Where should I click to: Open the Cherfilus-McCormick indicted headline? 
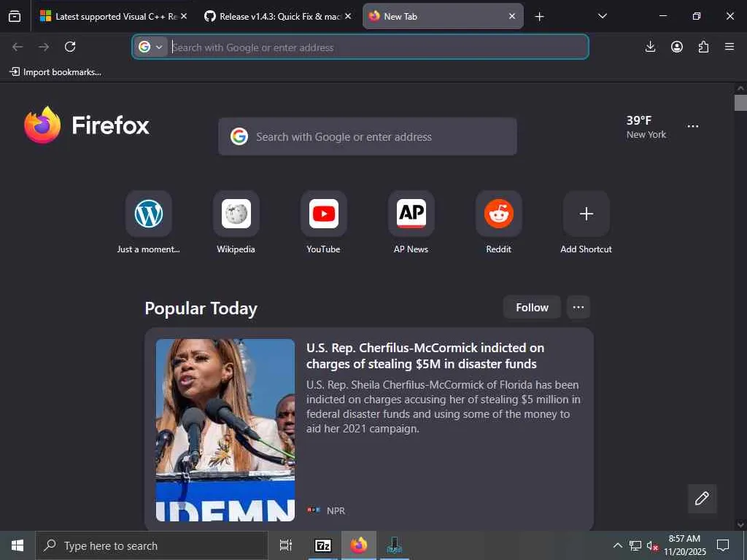point(425,356)
